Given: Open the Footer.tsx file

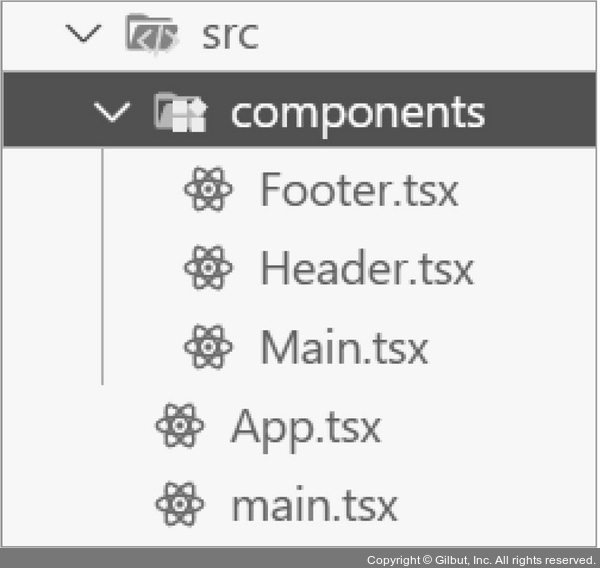Looking at the screenshot, I should point(359,190).
